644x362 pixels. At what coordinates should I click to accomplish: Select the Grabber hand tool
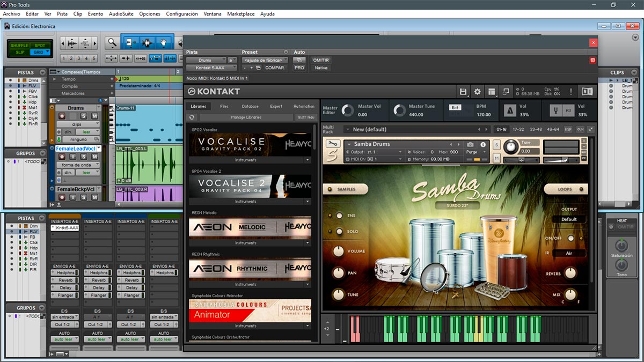tap(164, 43)
